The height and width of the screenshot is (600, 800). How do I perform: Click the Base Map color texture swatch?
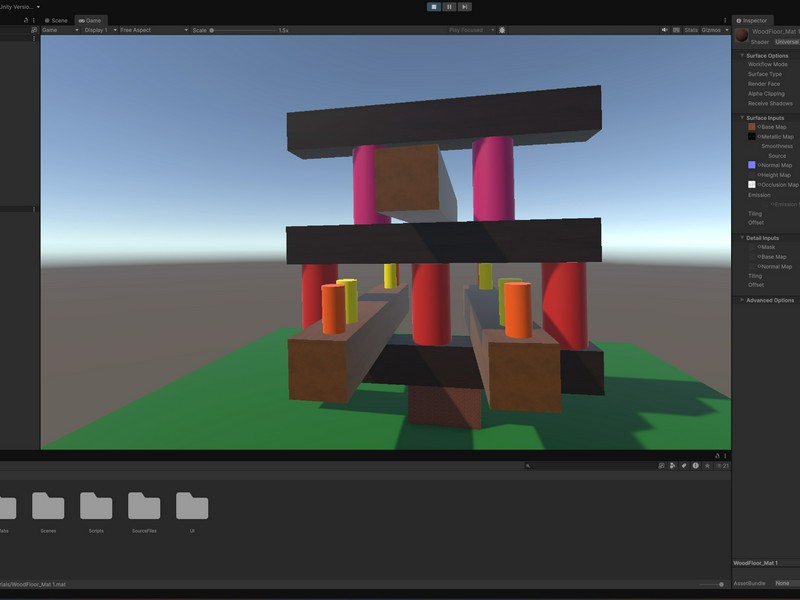point(752,127)
